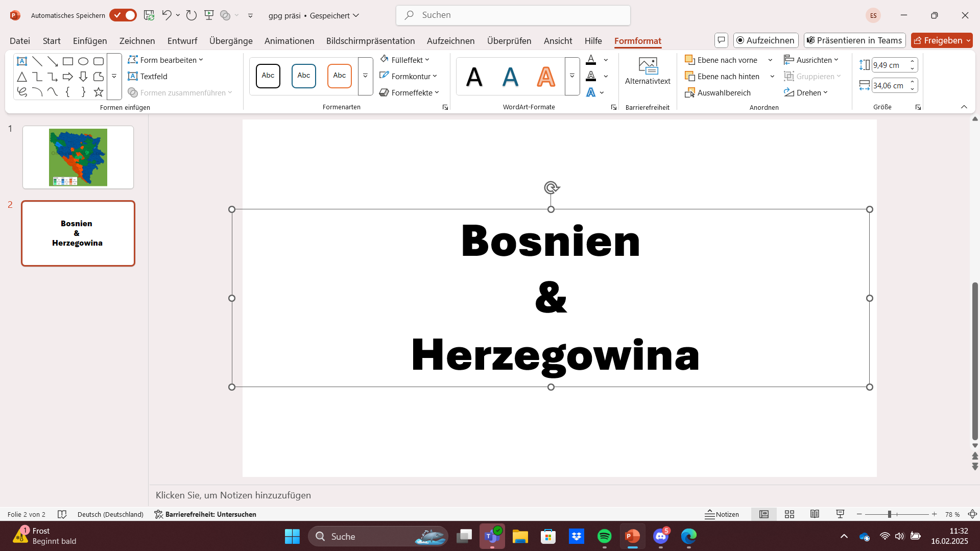Select slide 1 thumbnail with map
The height and width of the screenshot is (551, 980).
tap(78, 157)
